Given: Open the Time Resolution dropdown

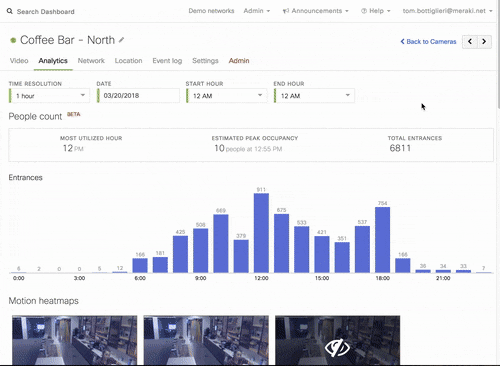Looking at the screenshot, I should (49, 96).
